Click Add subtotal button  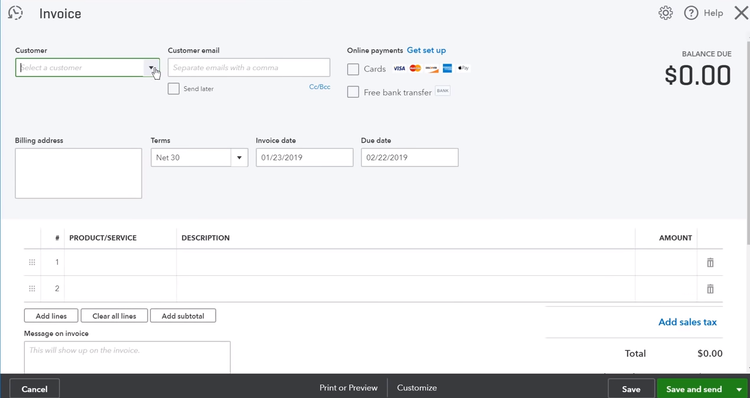point(183,316)
